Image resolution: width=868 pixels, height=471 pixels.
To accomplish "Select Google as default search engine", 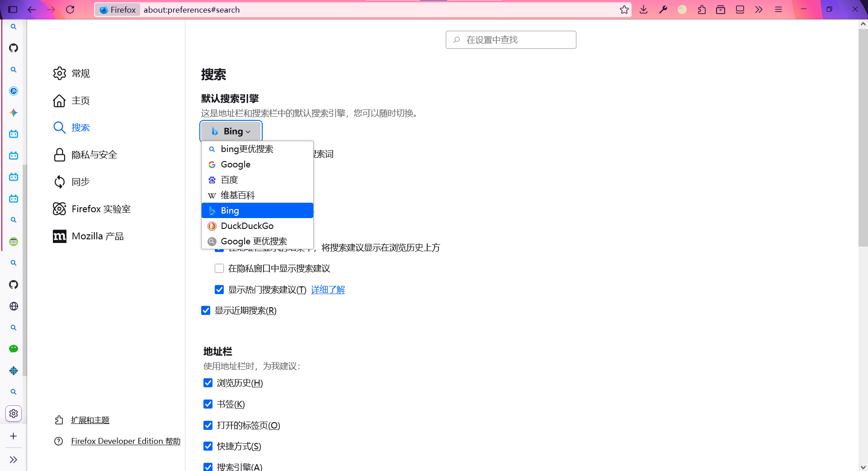I will [235, 164].
